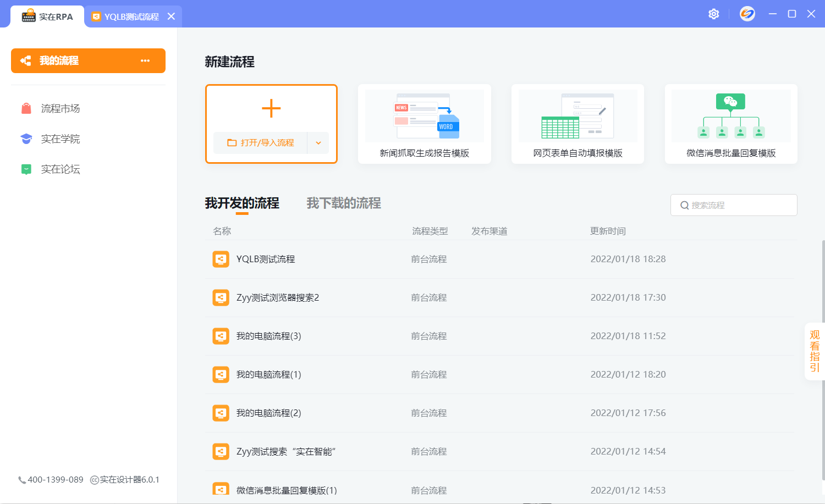This screenshot has width=825, height=504.
Task: Click the orange plus to create flow
Action: click(271, 108)
